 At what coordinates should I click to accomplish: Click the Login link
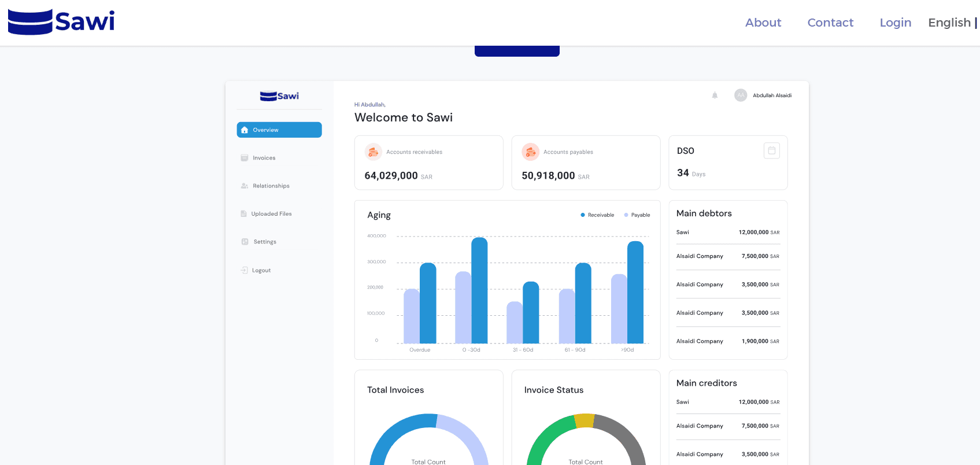[895, 23]
